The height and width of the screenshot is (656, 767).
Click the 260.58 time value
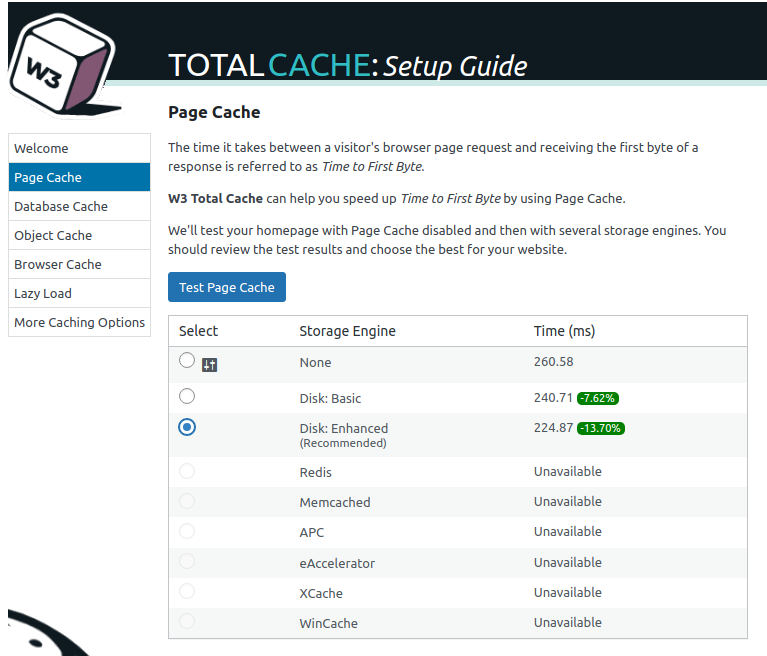click(553, 362)
